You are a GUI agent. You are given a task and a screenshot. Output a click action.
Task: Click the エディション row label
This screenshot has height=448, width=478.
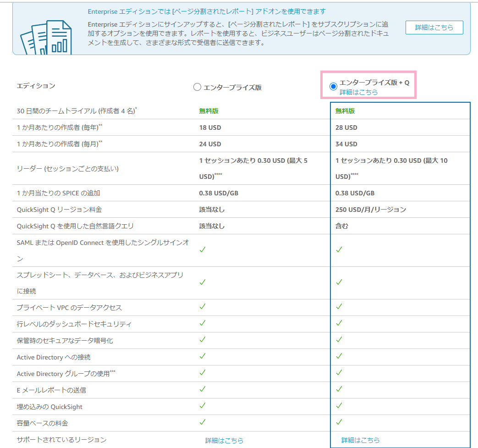tap(36, 86)
